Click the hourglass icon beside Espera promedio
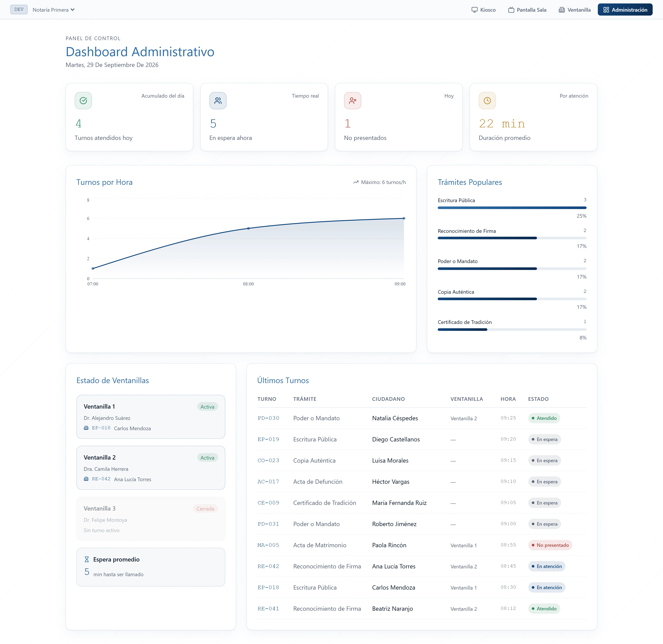The image size is (663, 644). pos(87,559)
